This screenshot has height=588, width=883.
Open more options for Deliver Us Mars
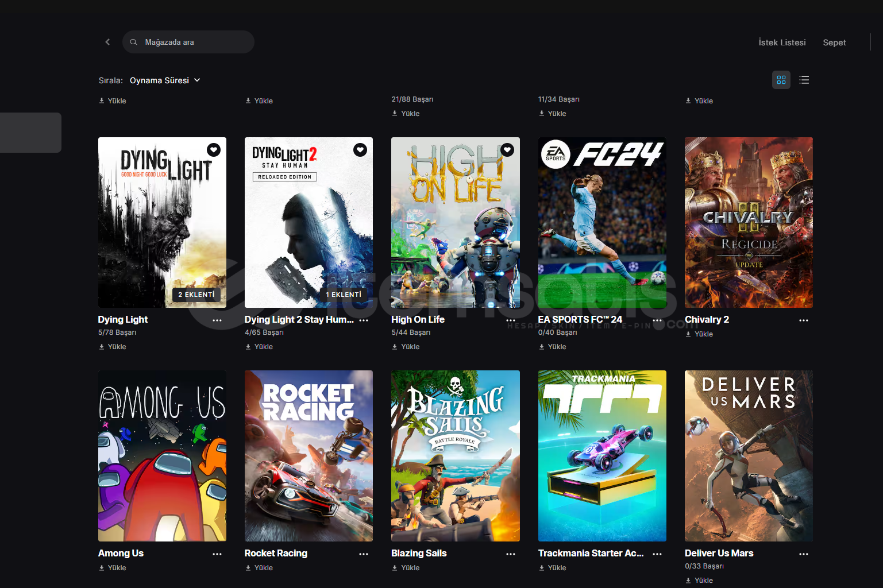(804, 554)
